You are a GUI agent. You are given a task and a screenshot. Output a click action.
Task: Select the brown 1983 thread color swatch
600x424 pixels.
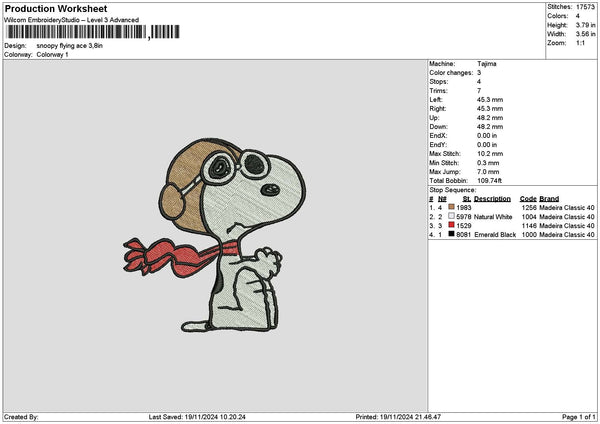tap(452, 207)
